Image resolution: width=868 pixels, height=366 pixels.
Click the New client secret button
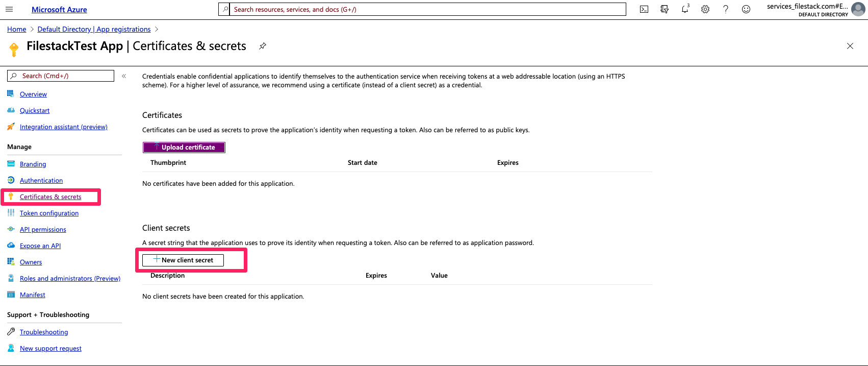tap(183, 260)
